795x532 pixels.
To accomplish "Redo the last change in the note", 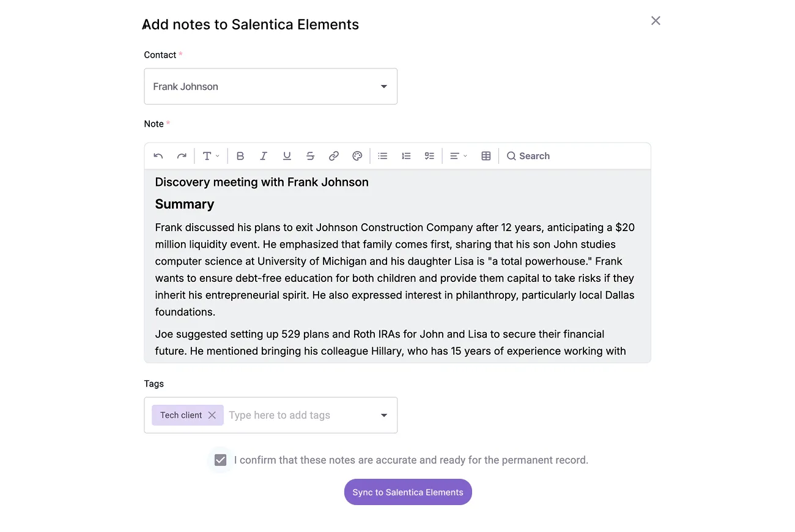I will click(x=182, y=156).
